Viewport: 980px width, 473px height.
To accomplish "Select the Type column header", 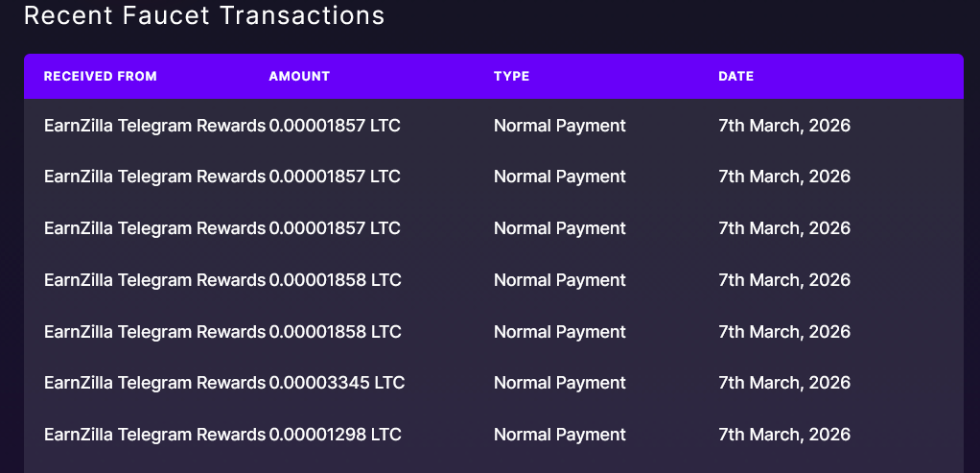I will pos(511,77).
